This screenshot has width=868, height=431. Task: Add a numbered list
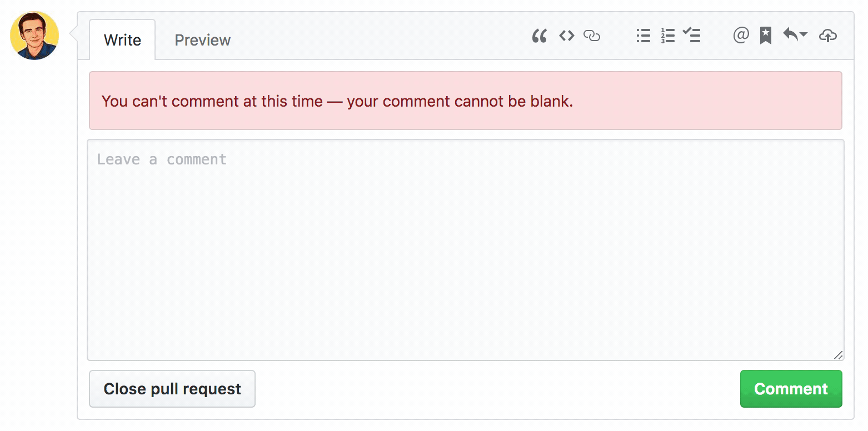[x=667, y=36]
